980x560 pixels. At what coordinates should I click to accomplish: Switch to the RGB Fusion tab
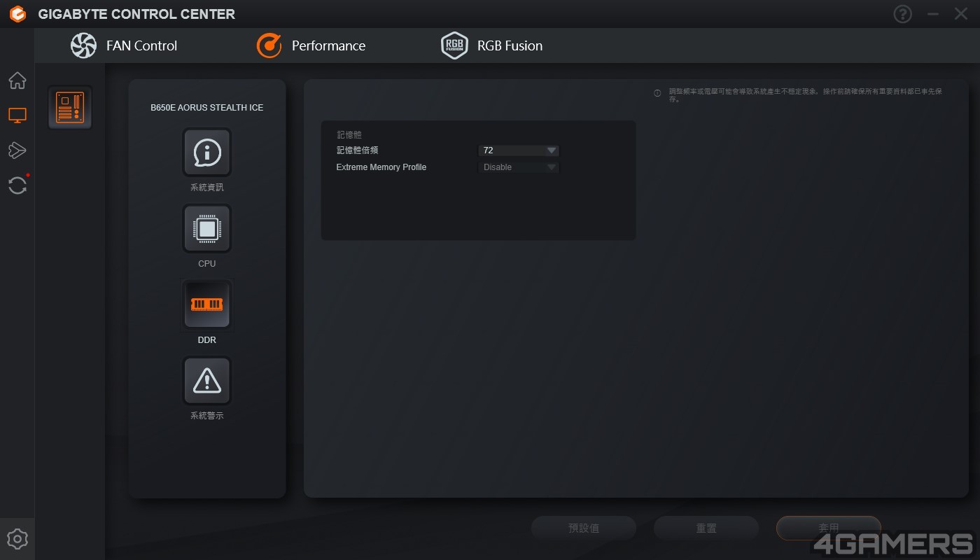click(x=492, y=45)
